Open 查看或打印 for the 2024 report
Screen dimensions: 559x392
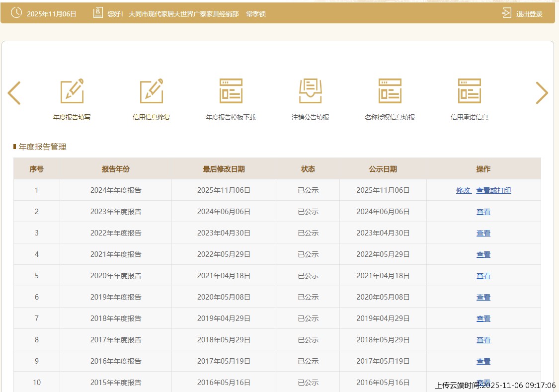click(x=493, y=190)
